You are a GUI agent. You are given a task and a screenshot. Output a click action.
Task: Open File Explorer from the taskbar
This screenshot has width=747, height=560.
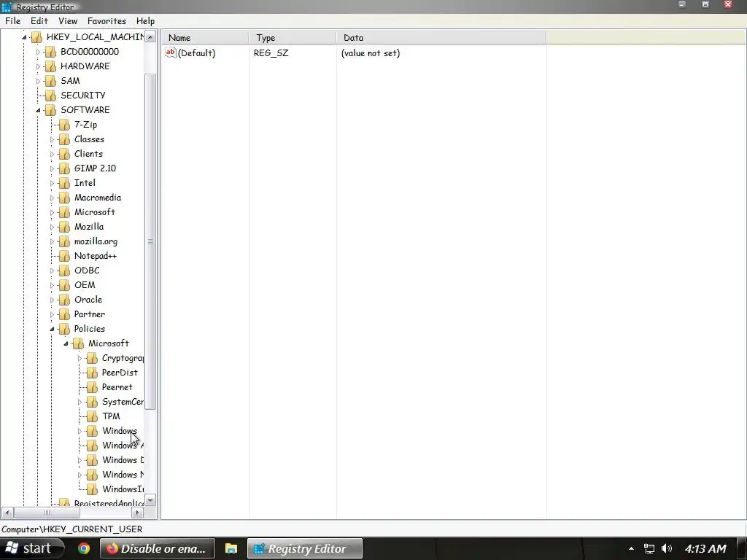(231, 548)
